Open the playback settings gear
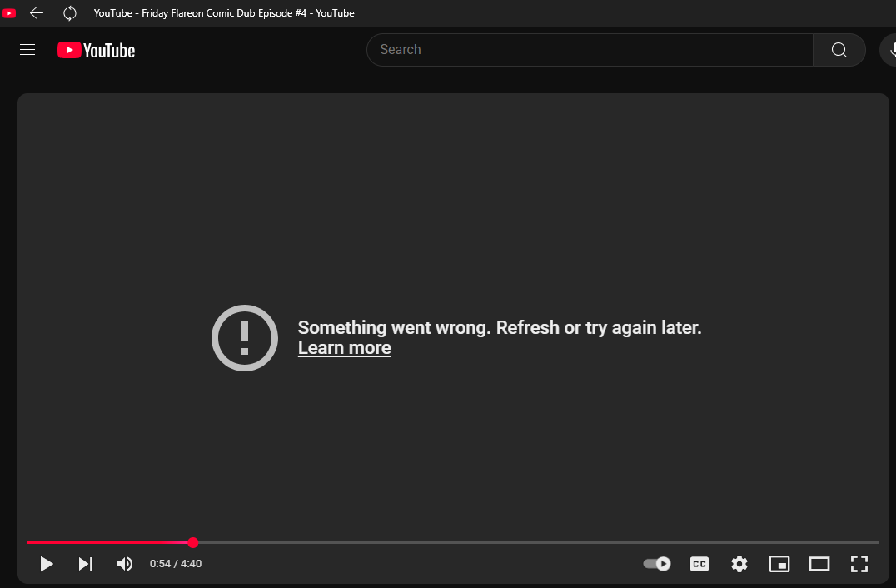Image resolution: width=896 pixels, height=588 pixels. (739, 564)
